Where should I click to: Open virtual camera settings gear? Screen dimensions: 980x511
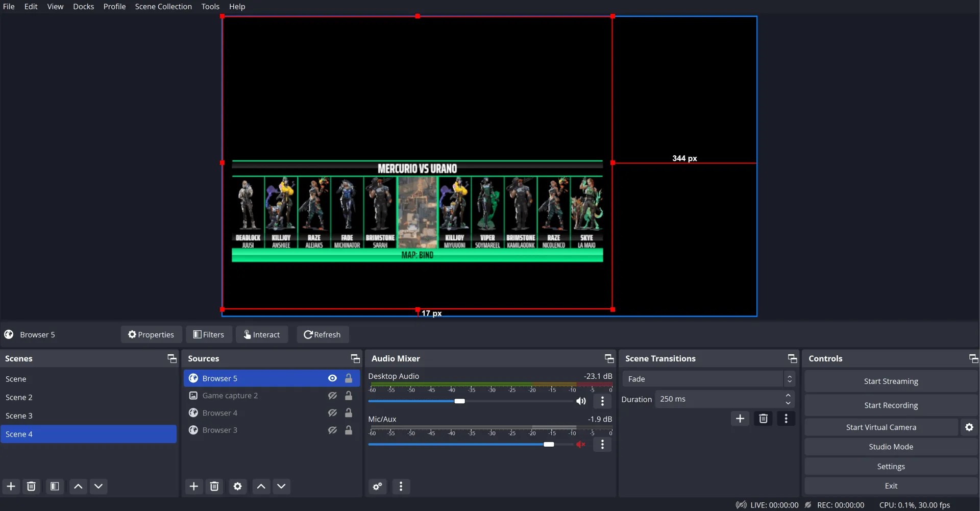pyautogui.click(x=969, y=427)
